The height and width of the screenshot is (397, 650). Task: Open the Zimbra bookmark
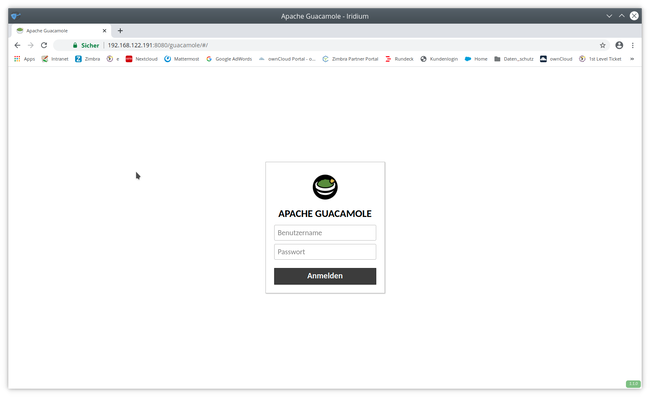(87, 59)
